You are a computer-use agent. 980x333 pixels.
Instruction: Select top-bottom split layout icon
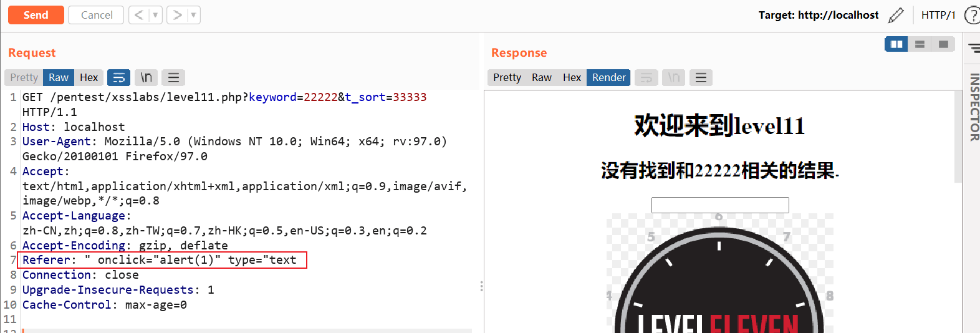[x=920, y=44]
